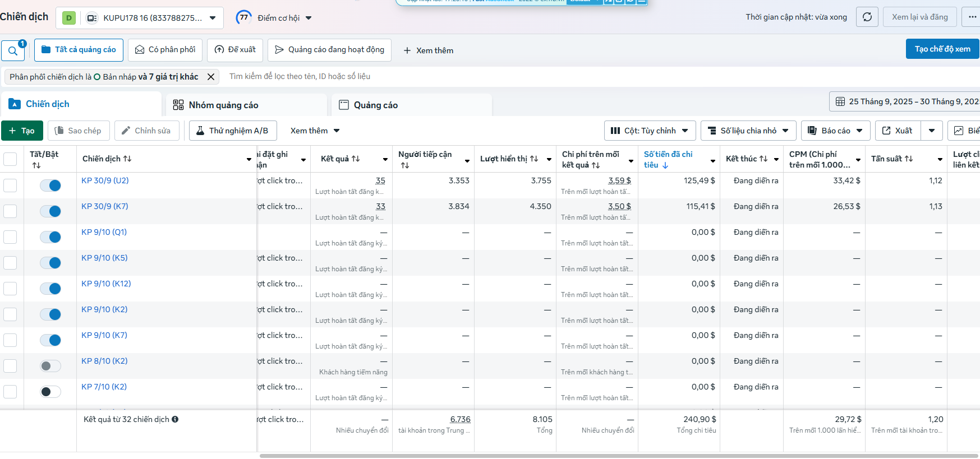Check the select-all campaigns header checkbox
This screenshot has width=980, height=459.
[x=10, y=159]
